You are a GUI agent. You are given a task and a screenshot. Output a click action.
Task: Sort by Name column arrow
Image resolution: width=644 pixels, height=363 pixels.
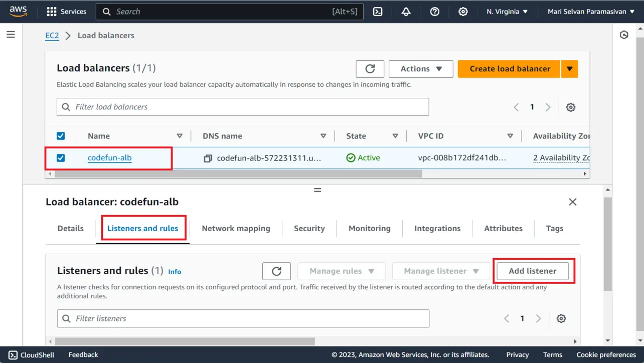[180, 136]
